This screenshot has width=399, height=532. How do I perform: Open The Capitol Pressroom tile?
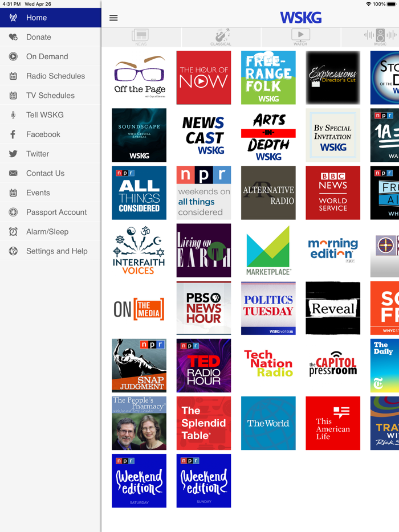(333, 366)
